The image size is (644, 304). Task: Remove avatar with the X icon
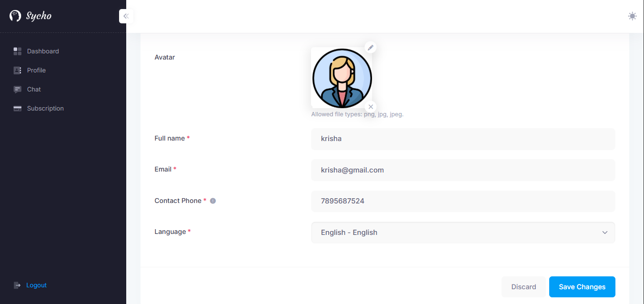coord(371,107)
